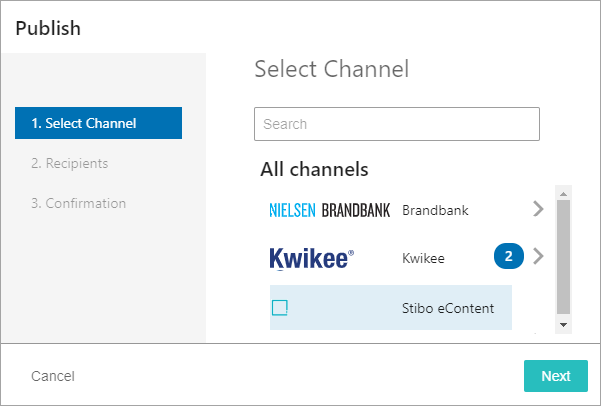Click the scrollbar up arrow
Image resolution: width=601 pixels, height=406 pixels.
pyautogui.click(x=563, y=193)
